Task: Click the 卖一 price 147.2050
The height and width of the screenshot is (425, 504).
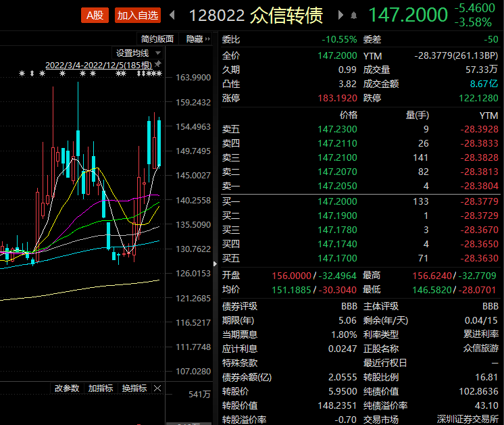Action: (337, 186)
